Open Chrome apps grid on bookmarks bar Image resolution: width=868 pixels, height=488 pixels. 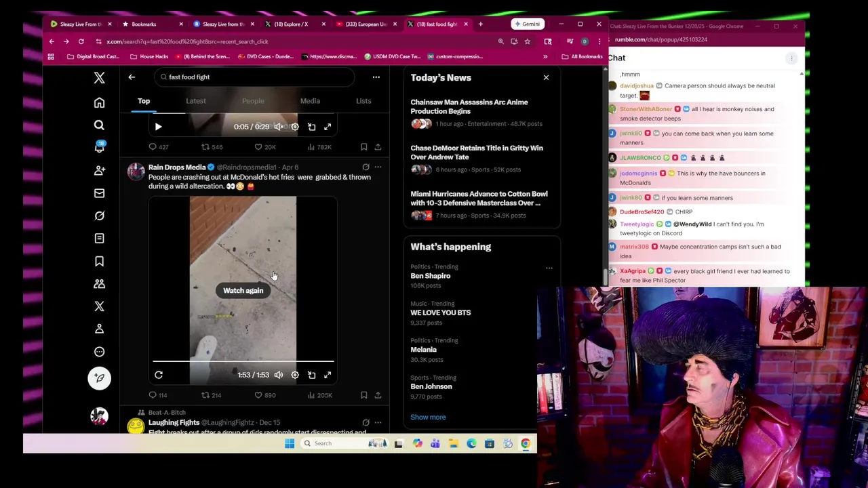tap(51, 56)
